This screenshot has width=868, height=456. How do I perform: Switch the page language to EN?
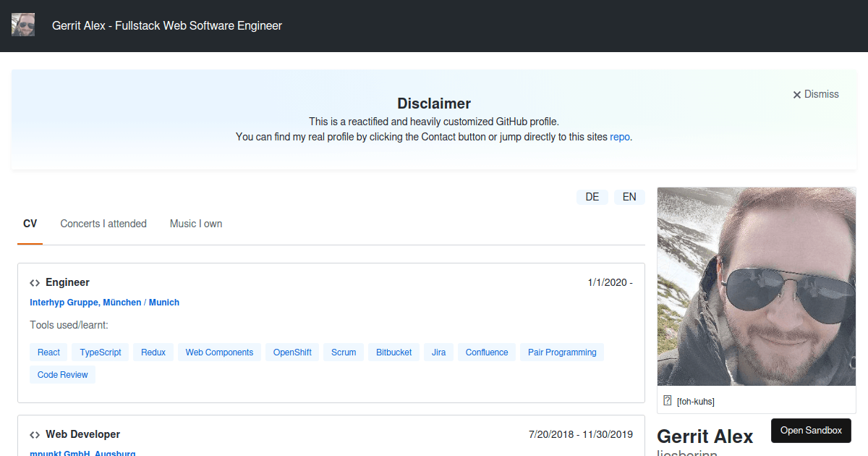click(629, 196)
